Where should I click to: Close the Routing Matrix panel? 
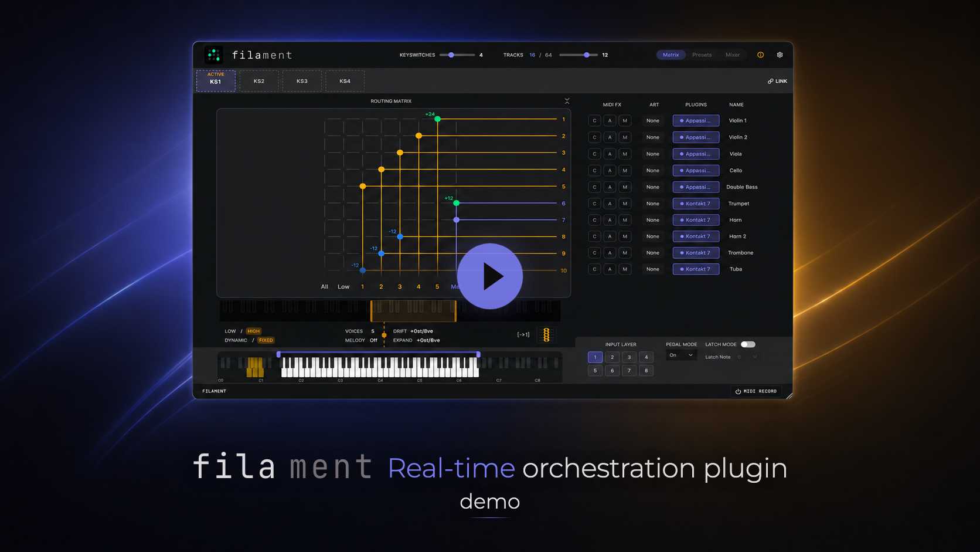click(x=567, y=101)
